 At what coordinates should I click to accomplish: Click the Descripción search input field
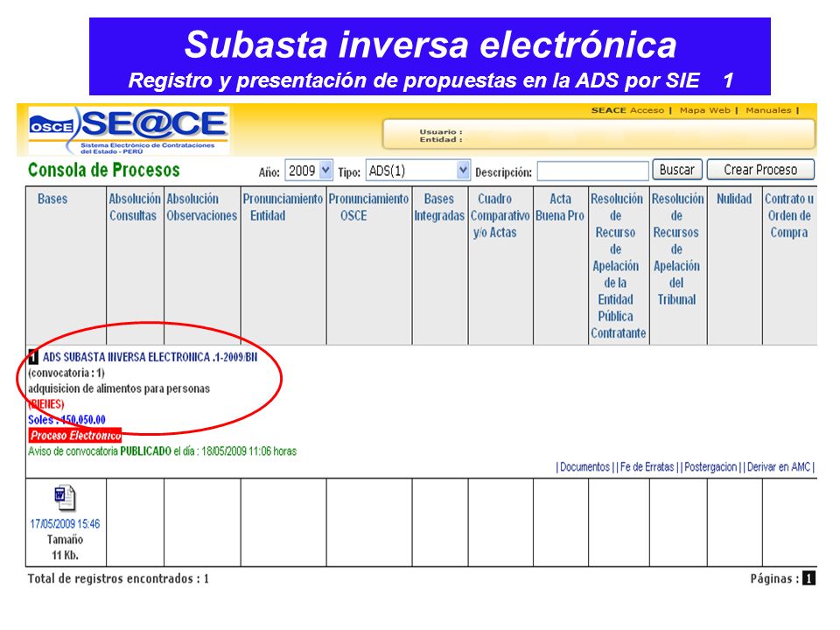592,171
